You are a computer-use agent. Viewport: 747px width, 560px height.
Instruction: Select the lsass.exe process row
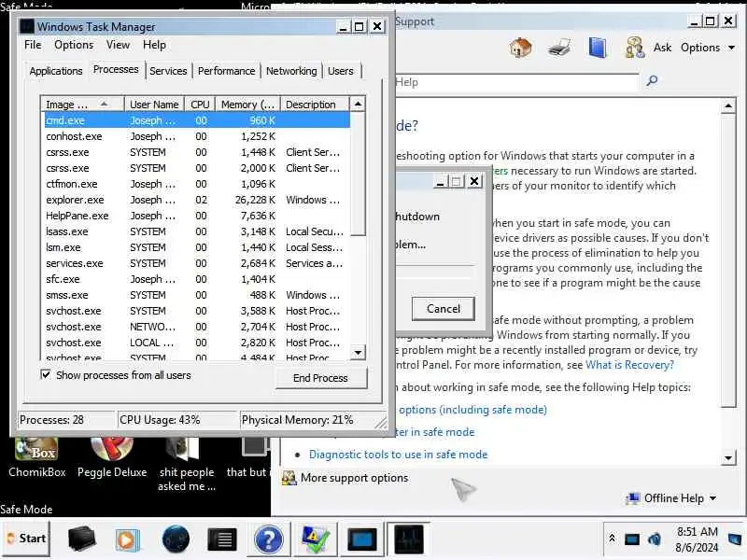(x=197, y=231)
